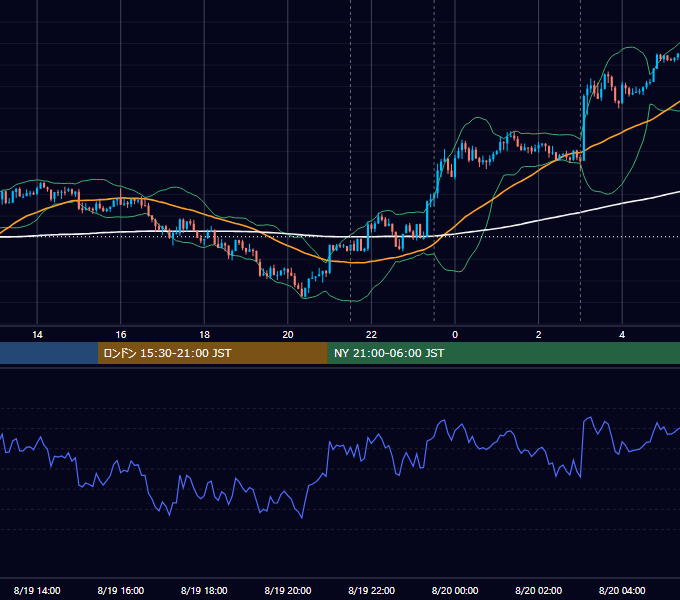Click the 18 hour label on chart axis
Viewport: 680px width, 600px height.
pos(204,335)
